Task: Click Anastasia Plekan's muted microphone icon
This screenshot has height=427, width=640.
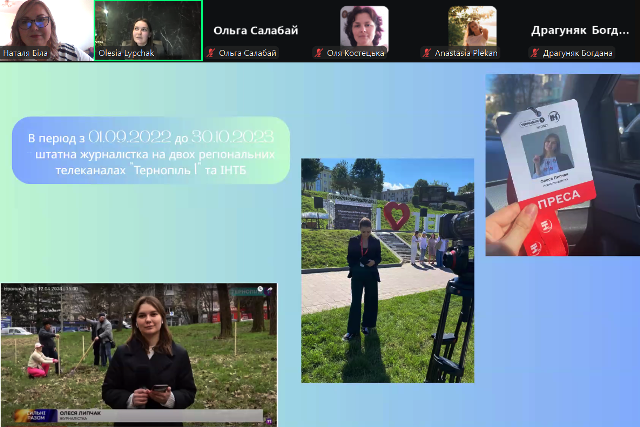Action: pyautogui.click(x=427, y=52)
